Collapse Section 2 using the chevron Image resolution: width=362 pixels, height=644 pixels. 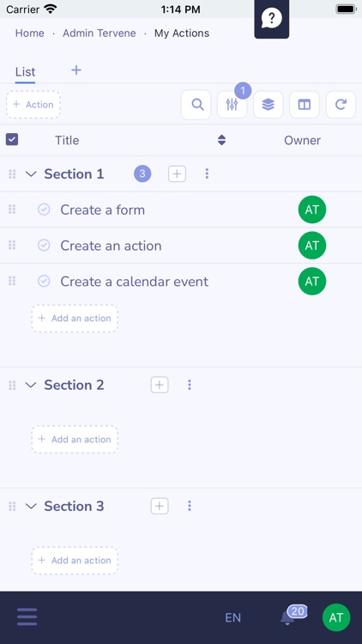[31, 385]
